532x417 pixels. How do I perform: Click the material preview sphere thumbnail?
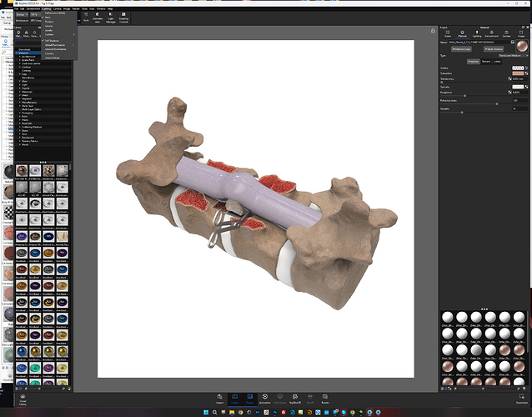[522, 46]
